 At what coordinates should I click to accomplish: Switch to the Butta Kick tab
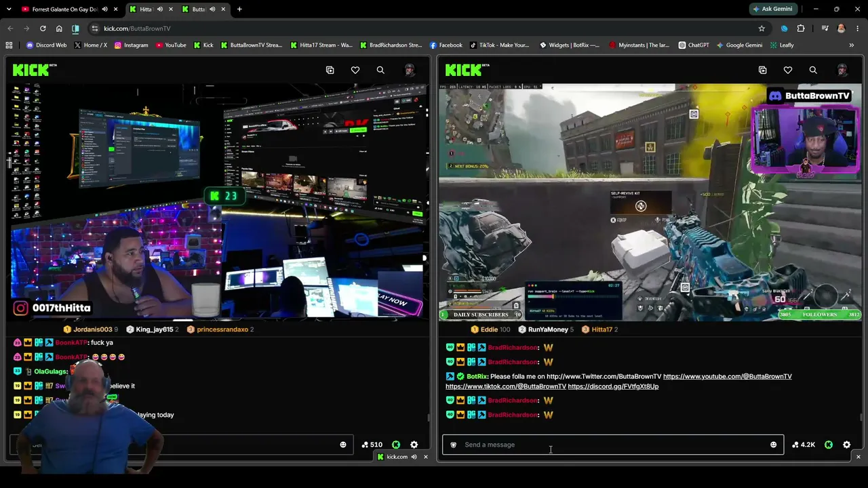coord(203,9)
